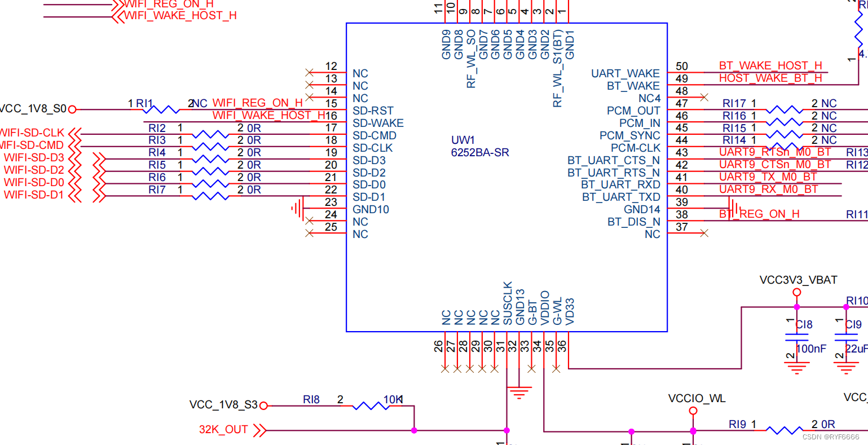Click the 100nF capacitor value
The image size is (868, 445).
(811, 349)
